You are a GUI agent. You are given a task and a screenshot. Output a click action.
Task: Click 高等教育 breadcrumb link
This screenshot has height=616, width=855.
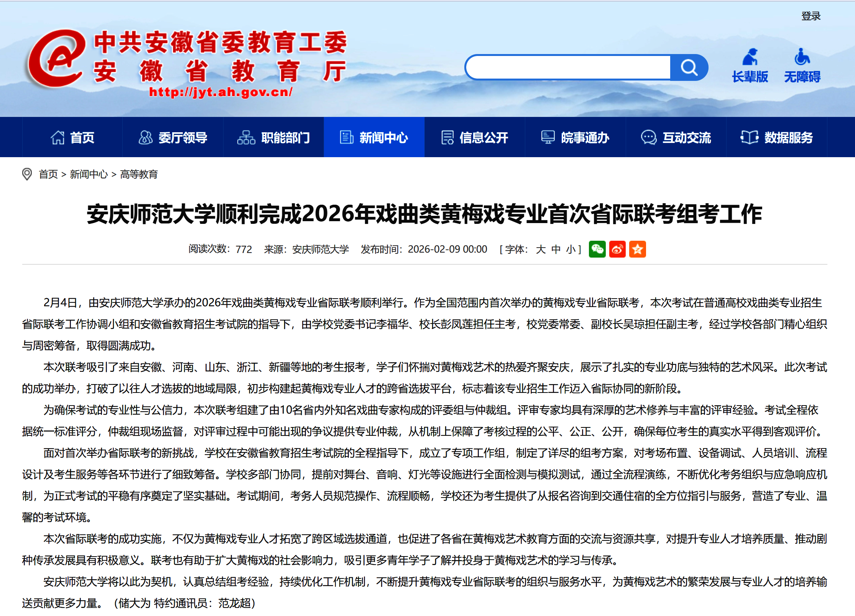pyautogui.click(x=139, y=174)
